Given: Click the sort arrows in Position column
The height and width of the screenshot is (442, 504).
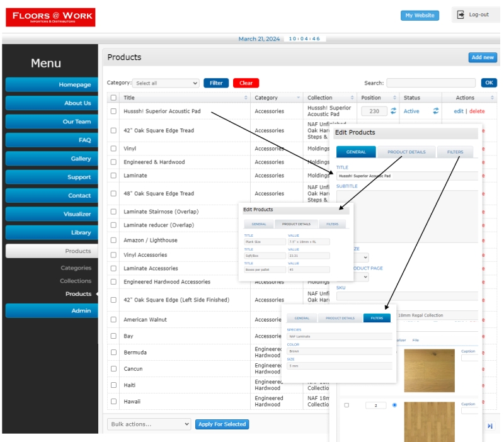Looking at the screenshot, I should pyautogui.click(x=394, y=98).
